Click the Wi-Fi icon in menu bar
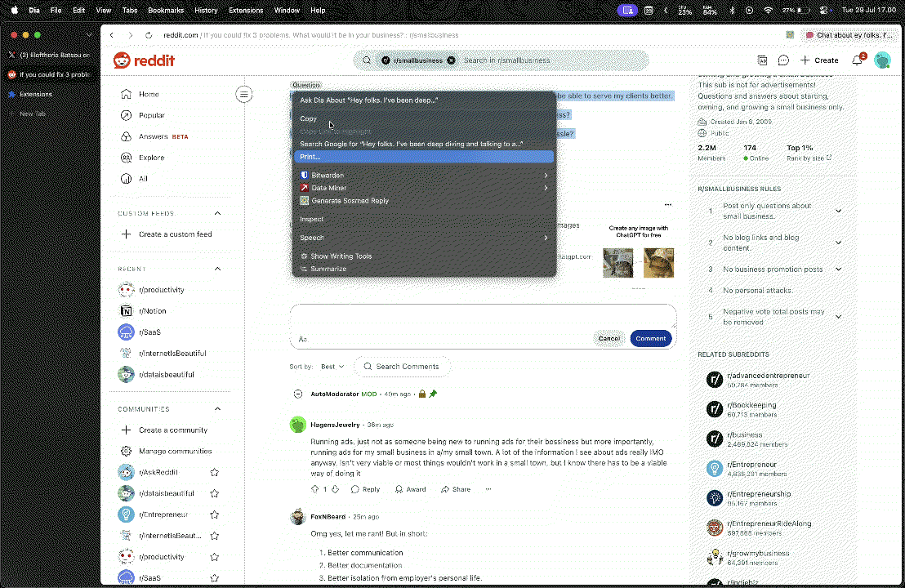 (768, 11)
